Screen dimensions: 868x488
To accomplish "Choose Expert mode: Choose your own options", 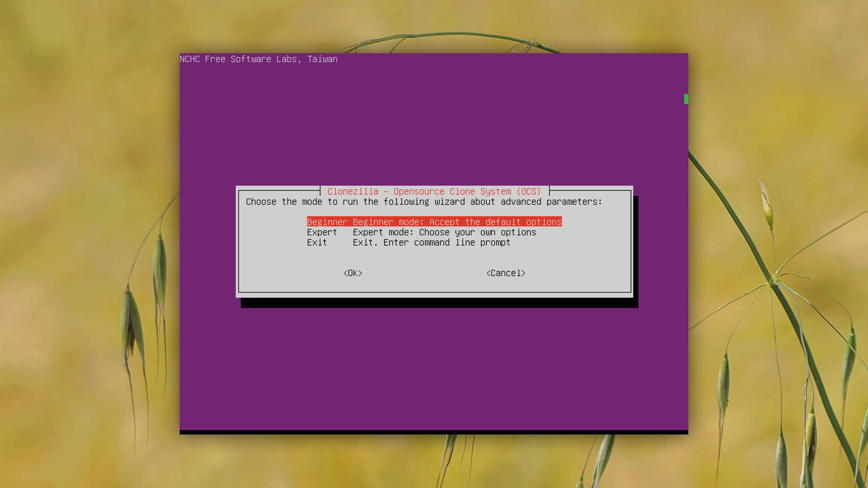I will pyautogui.click(x=421, y=232).
